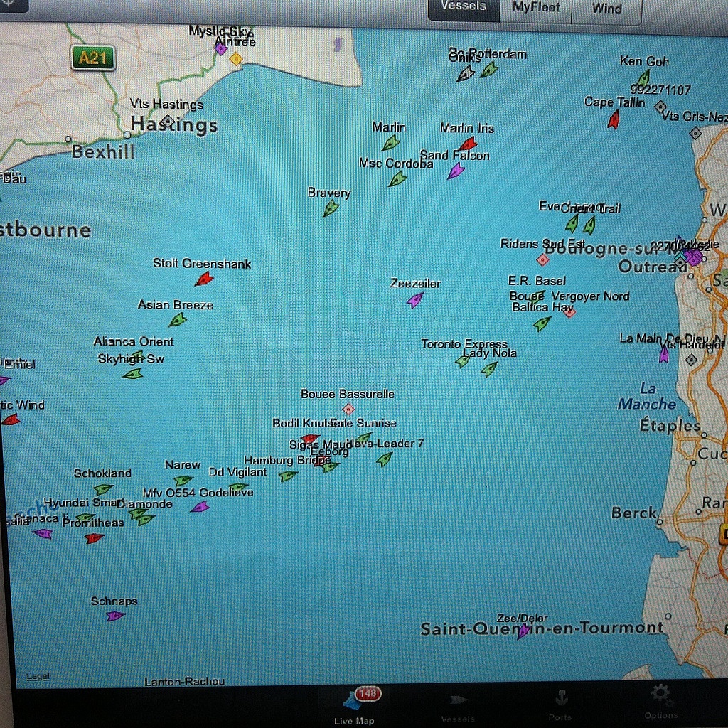Tap the Schnaps purple vessel marker
728x728 pixels.
115,616
